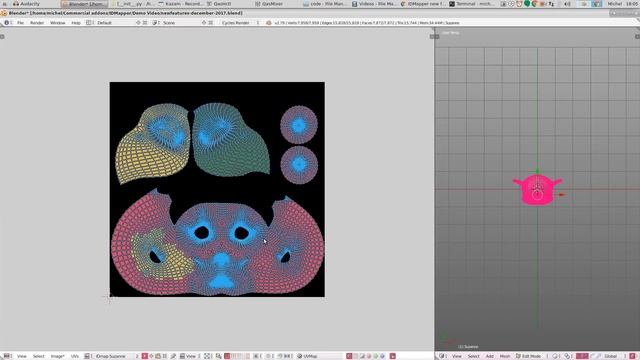Open the UV editor View mode dropdown

(190, 356)
